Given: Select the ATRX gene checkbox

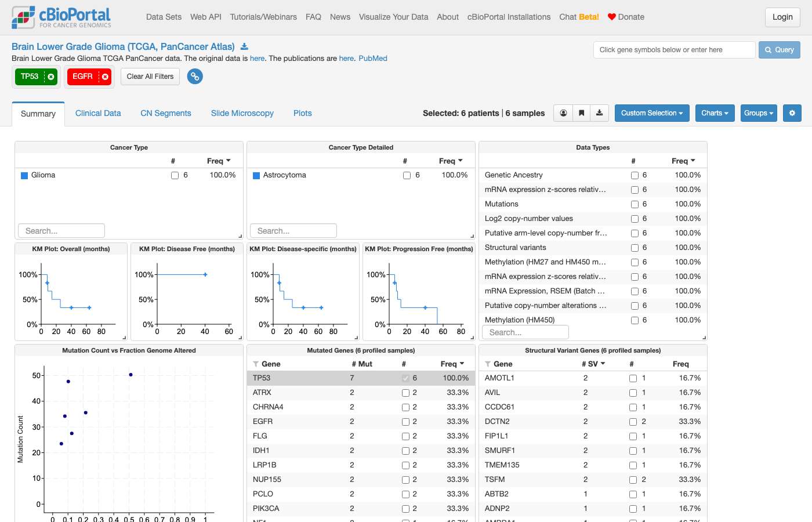Looking at the screenshot, I should pos(405,393).
